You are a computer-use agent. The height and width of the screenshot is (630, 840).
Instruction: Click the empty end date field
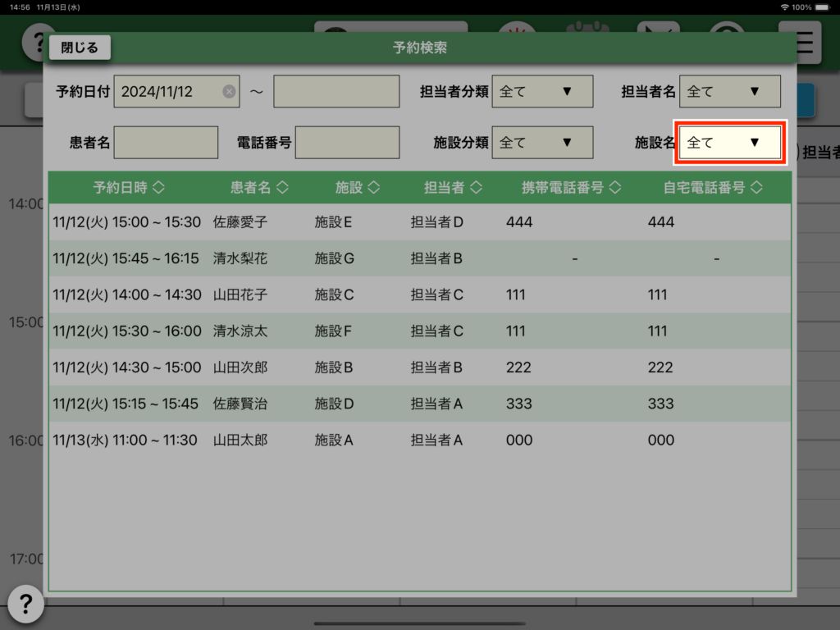pyautogui.click(x=336, y=92)
